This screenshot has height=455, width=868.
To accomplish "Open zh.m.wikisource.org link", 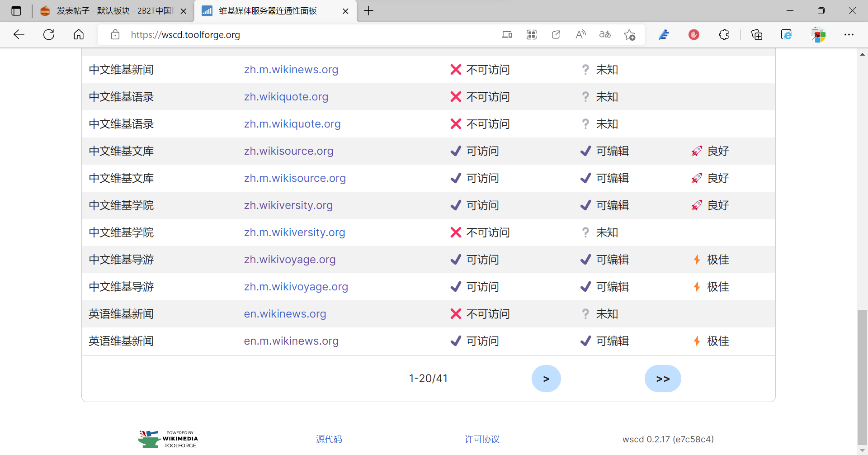I will 295,178.
